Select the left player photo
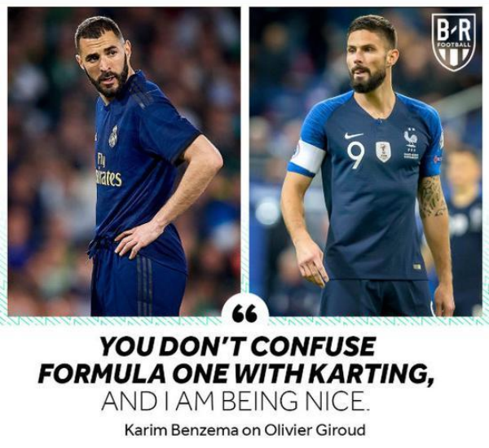 (x=124, y=161)
